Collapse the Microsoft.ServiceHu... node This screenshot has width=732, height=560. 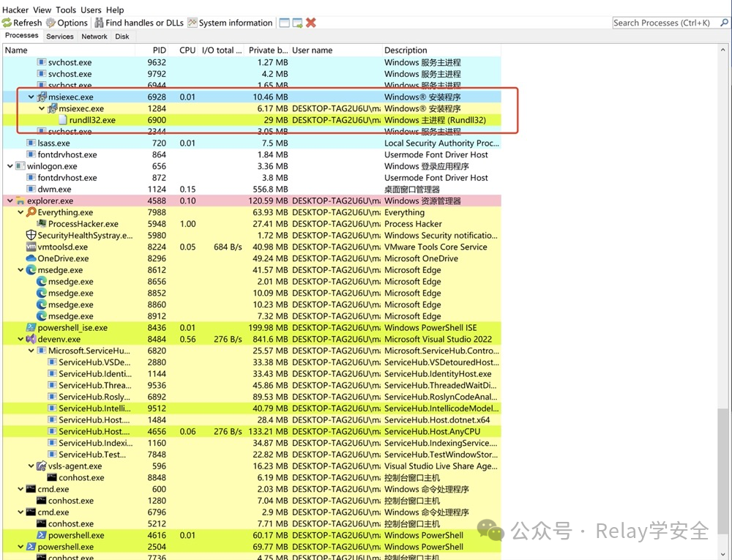pos(31,351)
